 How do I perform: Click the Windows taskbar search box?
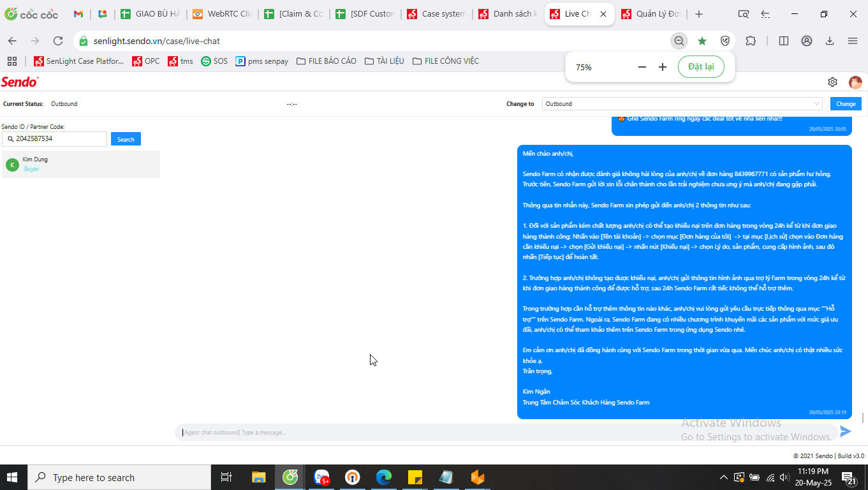tap(119, 477)
